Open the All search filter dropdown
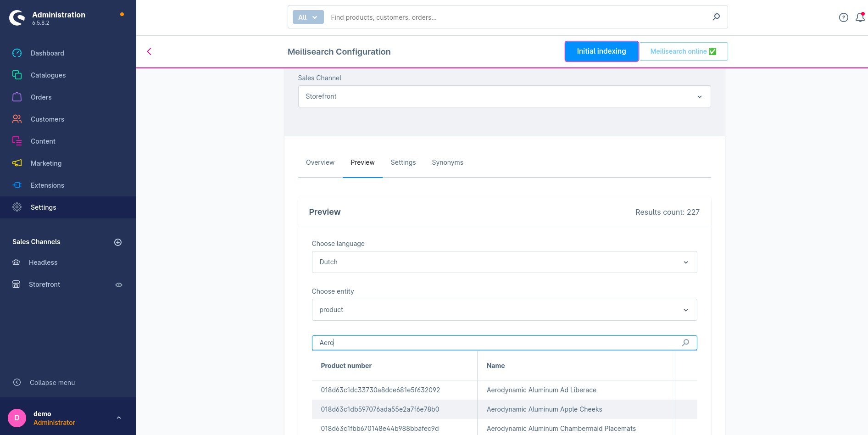 [308, 17]
